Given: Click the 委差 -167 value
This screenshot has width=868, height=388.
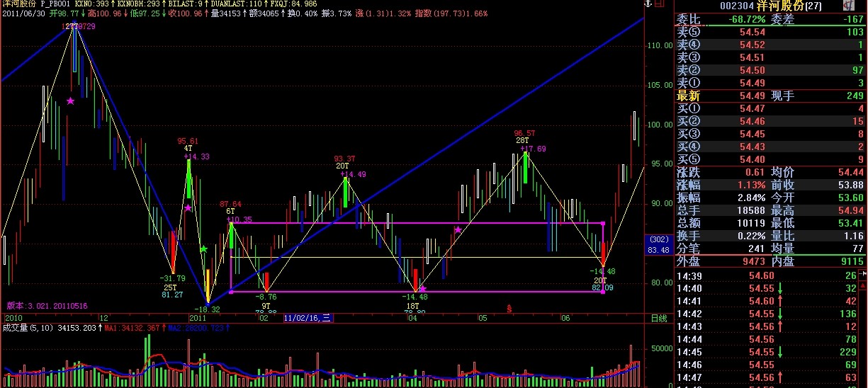Looking at the screenshot, I should click(x=852, y=19).
